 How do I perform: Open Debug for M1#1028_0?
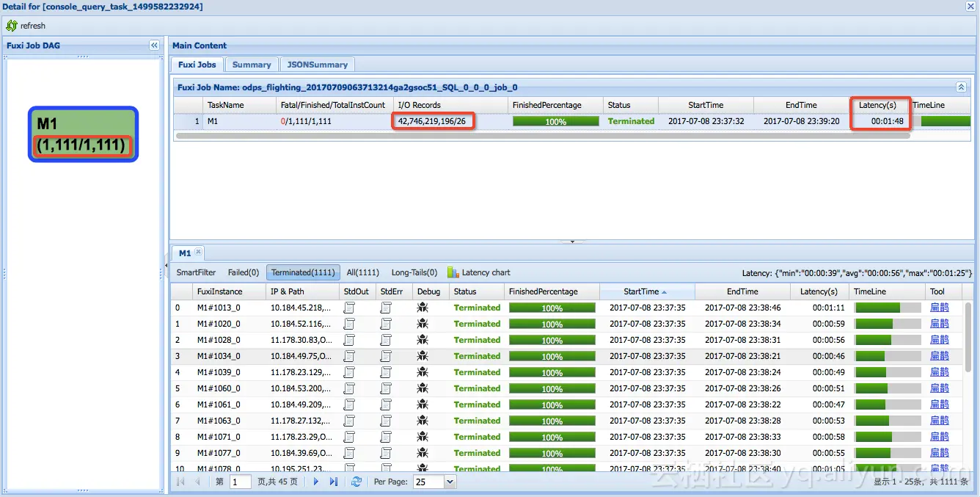pyautogui.click(x=423, y=340)
